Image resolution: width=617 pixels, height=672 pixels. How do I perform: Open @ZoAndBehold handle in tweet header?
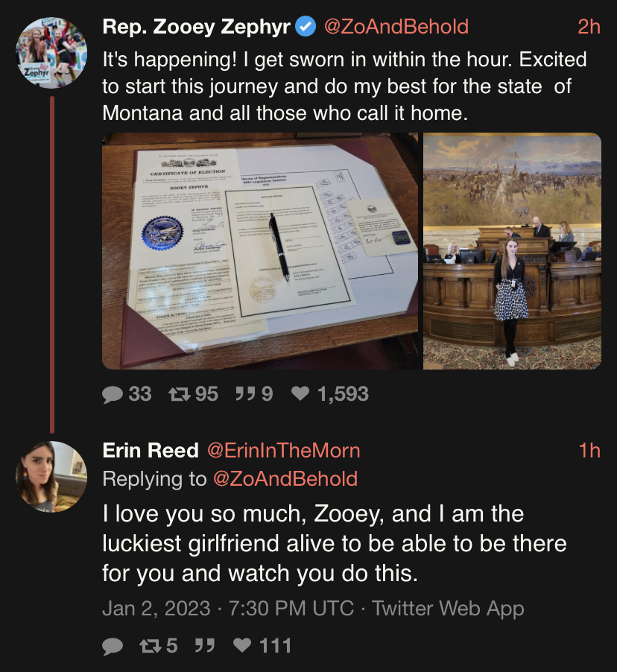[x=396, y=27]
